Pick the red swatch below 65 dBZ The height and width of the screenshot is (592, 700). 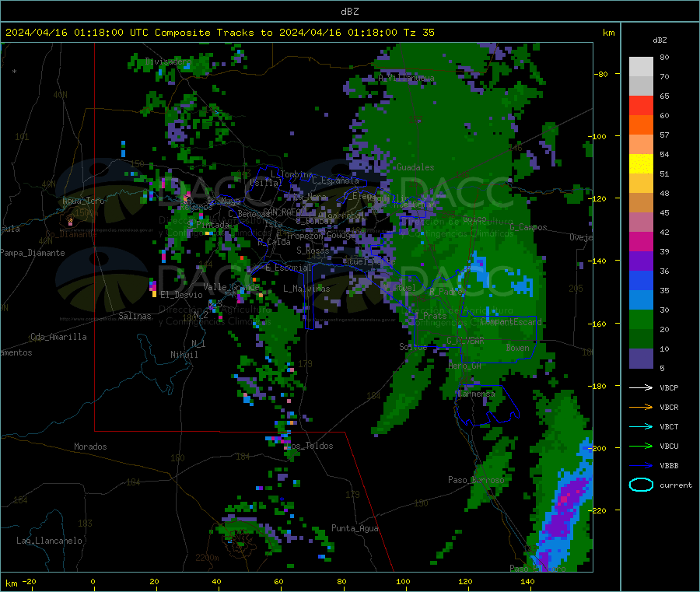pos(641,106)
